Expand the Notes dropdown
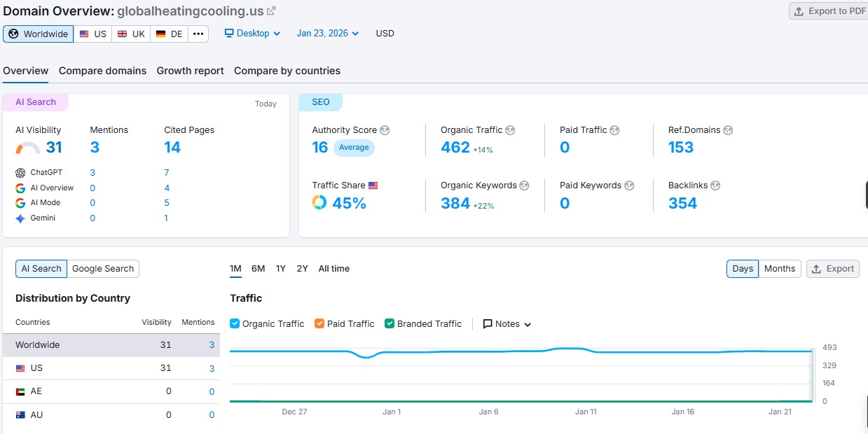Viewport: 868px width, 434px height. click(506, 323)
